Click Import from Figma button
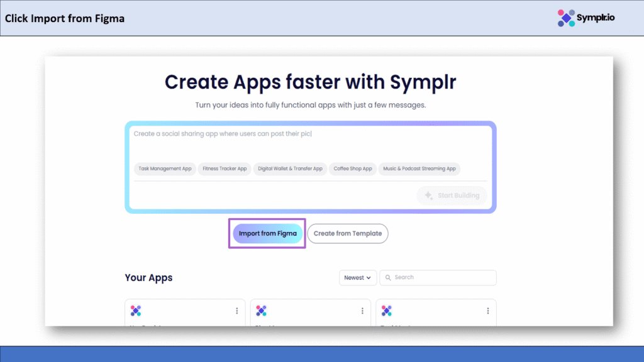 pyautogui.click(x=267, y=233)
